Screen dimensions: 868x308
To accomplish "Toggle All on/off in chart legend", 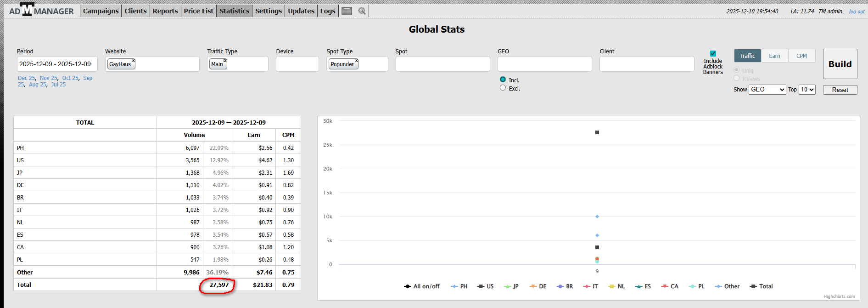I will (422, 286).
